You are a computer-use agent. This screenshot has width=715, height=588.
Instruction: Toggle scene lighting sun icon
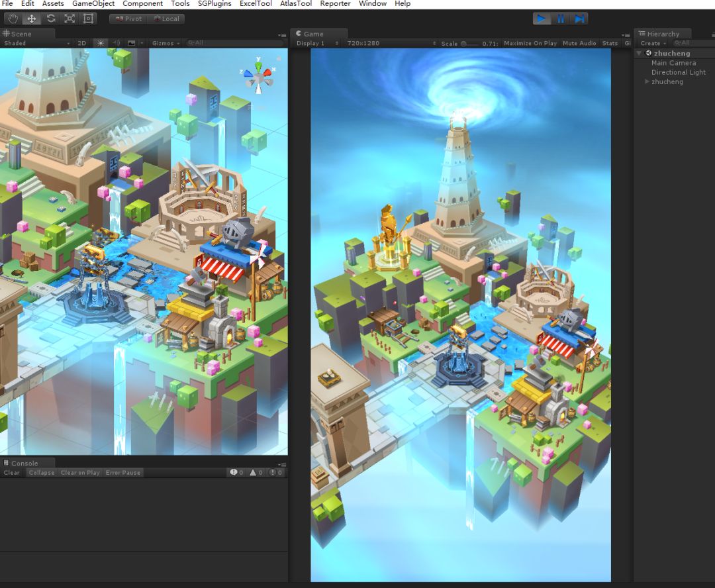point(101,43)
